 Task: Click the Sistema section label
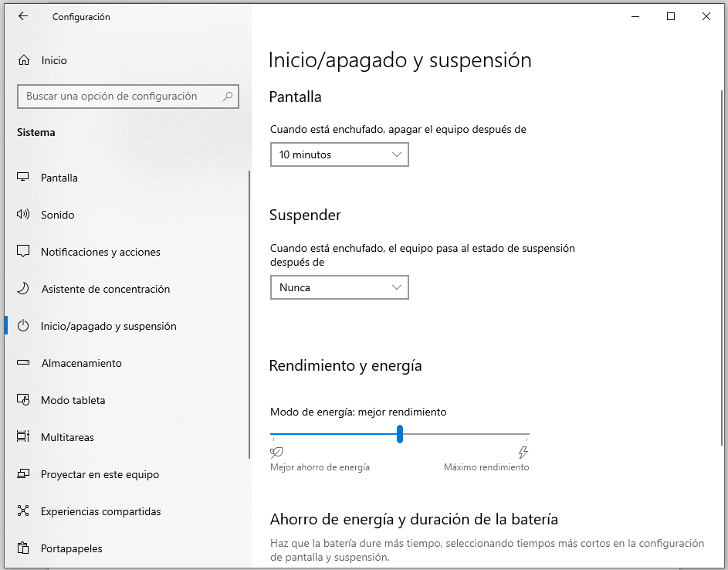tap(36, 132)
